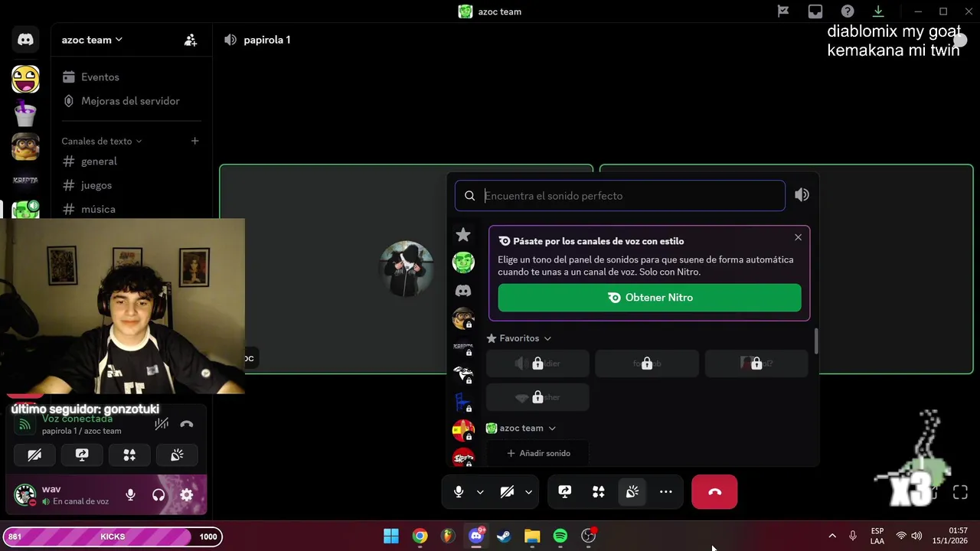980x551 pixels.
Task: Open Steam from the taskbar
Action: click(x=504, y=536)
